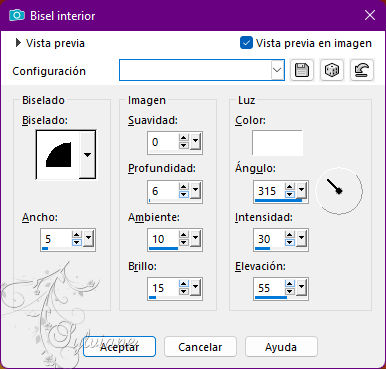Image resolution: width=386 pixels, height=369 pixels.
Task: Click the camera icon in title bar
Action: 17,15
